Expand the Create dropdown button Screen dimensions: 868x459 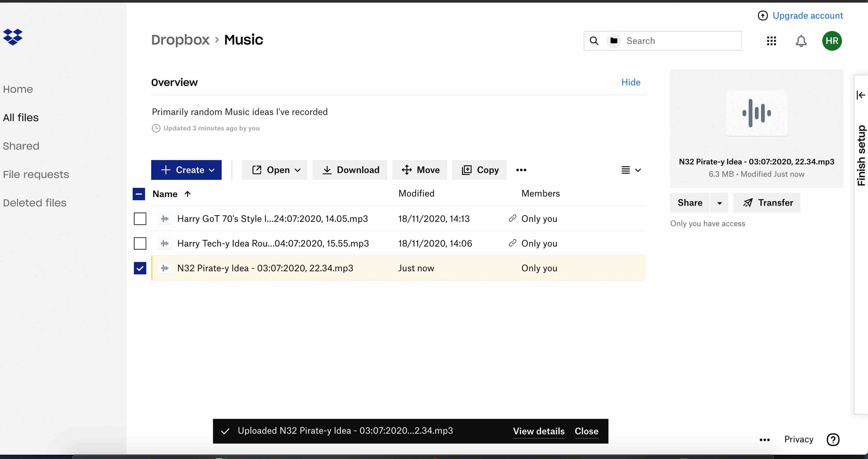tap(186, 170)
